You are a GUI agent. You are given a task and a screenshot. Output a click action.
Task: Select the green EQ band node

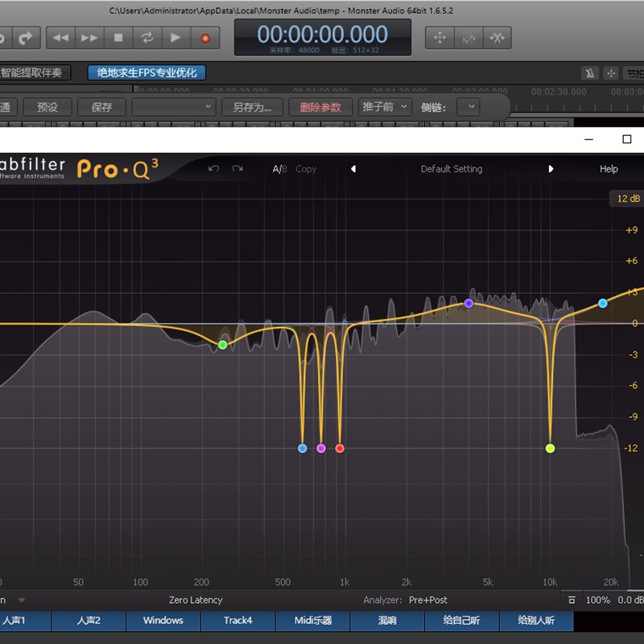[x=223, y=345]
